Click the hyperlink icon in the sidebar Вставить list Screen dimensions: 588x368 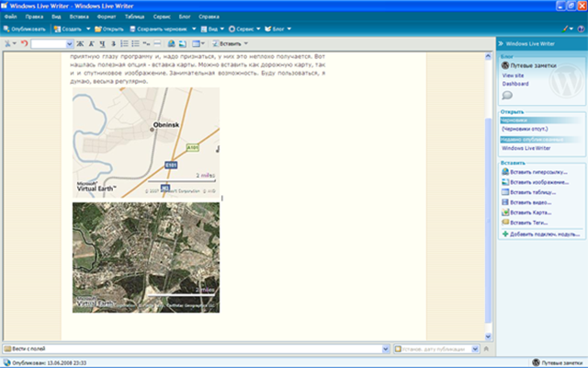(505, 172)
